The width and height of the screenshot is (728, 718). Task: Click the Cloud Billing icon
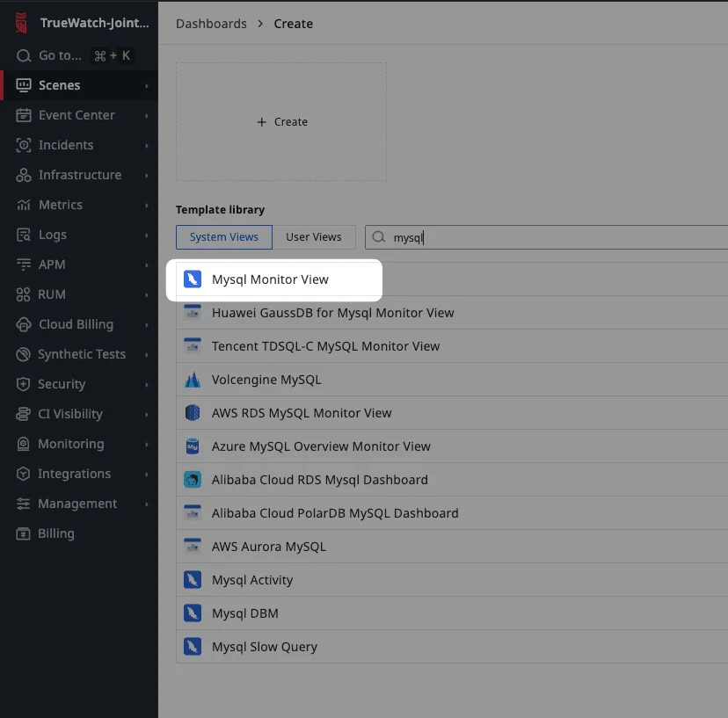(x=24, y=324)
